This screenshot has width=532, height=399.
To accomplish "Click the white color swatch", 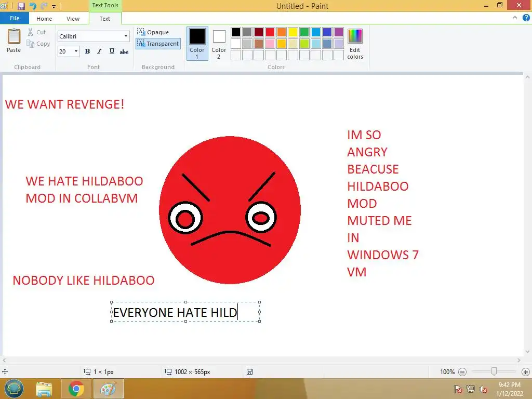I will (x=236, y=44).
